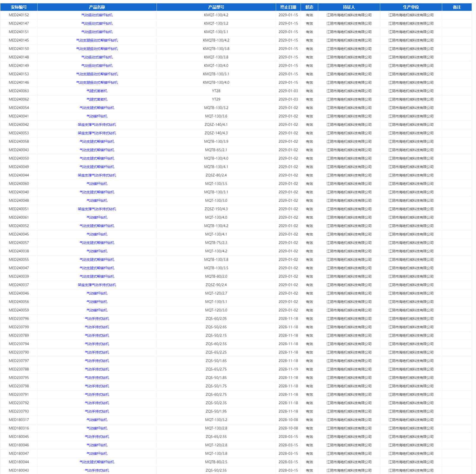Image resolution: width=476 pixels, height=474 pixels.
Task: Select the 持证人 column header
Action: [349, 7]
